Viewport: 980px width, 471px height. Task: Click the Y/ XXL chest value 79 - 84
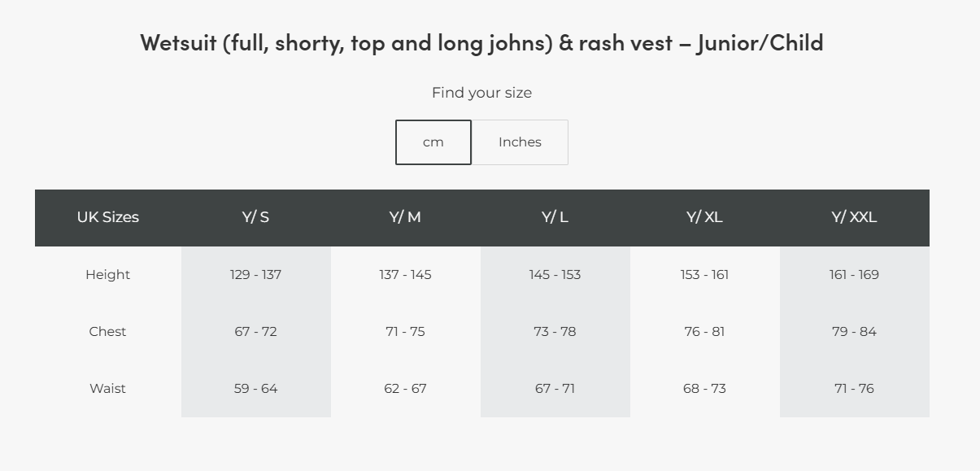(x=854, y=332)
